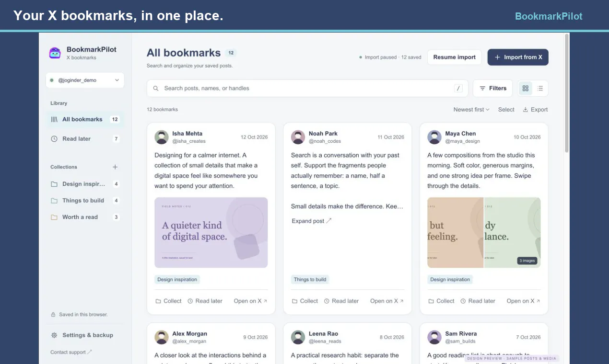This screenshot has width=609, height=364.
Task: Mark Maya Chen's post Read later
Action: tap(478, 301)
